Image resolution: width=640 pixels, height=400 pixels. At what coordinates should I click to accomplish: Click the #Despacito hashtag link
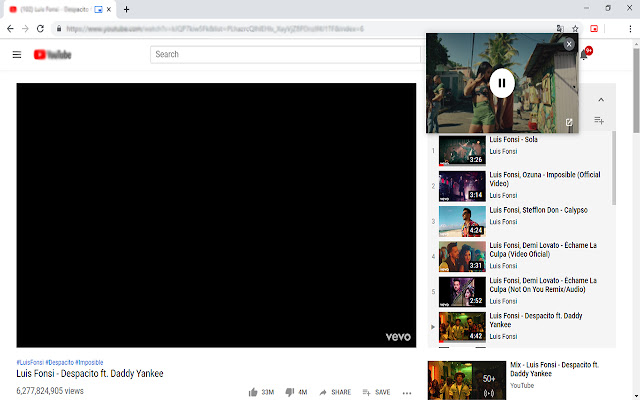point(59,362)
